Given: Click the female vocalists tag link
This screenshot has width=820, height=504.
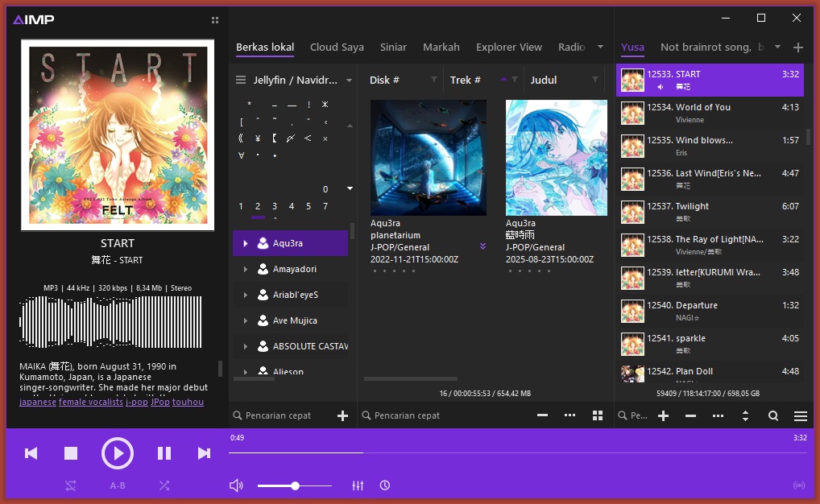Looking at the screenshot, I should (91, 402).
